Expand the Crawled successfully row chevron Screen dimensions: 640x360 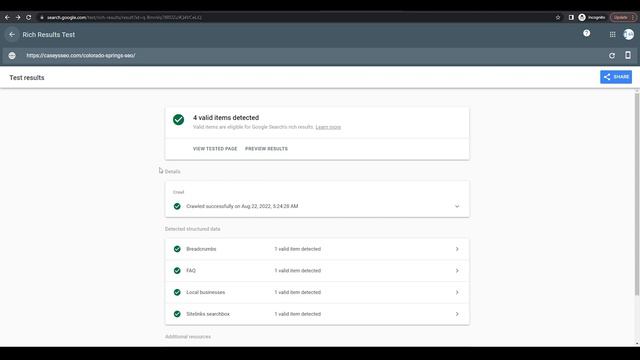[x=457, y=207]
